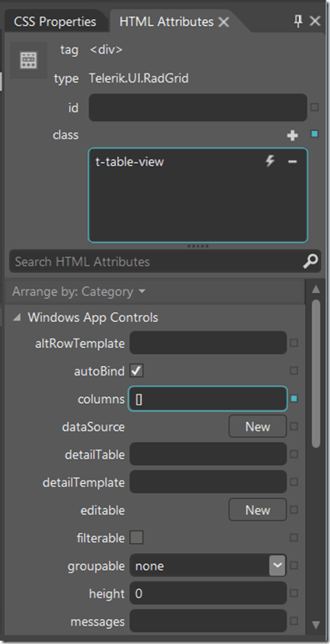Click the detailTable marker square
This screenshot has height=644, width=330.
pos(294,455)
